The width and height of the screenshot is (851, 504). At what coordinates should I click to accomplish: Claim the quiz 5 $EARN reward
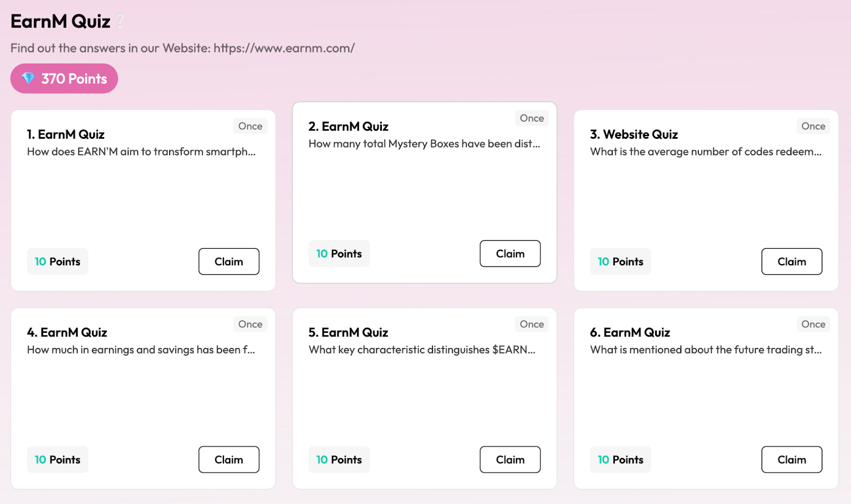[x=510, y=460]
